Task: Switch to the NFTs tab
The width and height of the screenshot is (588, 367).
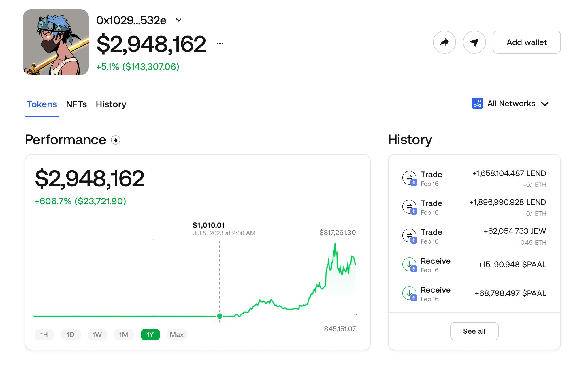Action: [76, 104]
